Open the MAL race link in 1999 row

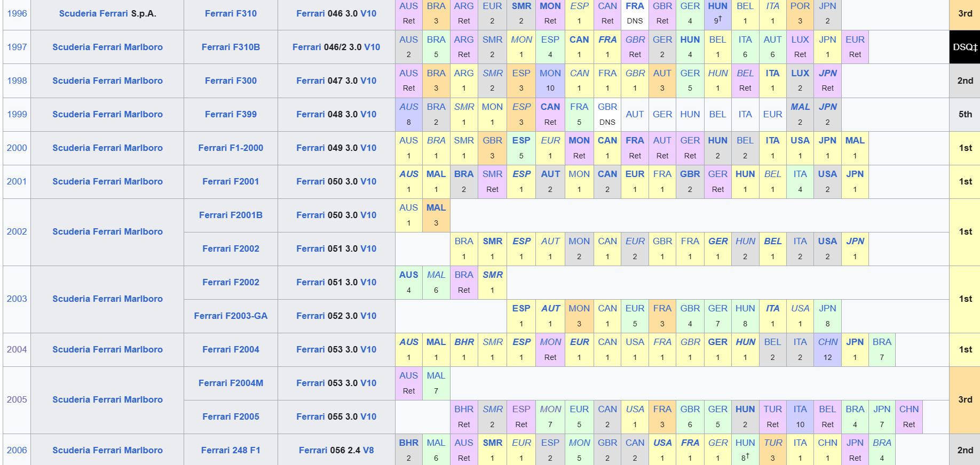point(800,107)
